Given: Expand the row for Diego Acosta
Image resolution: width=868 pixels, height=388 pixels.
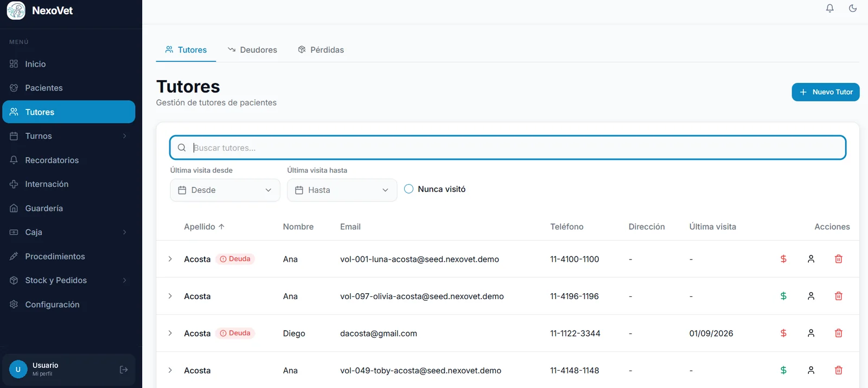Looking at the screenshot, I should pos(170,333).
